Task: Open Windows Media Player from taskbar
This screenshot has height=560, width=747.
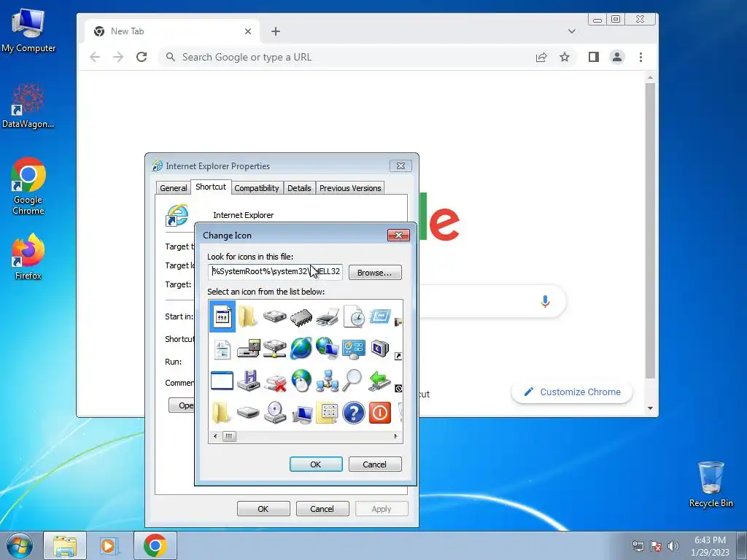Action: click(109, 546)
